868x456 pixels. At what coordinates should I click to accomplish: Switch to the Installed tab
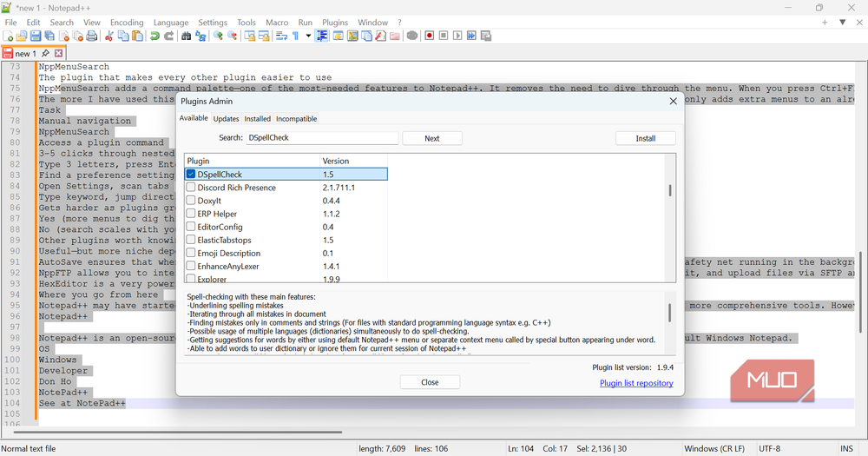[258, 119]
